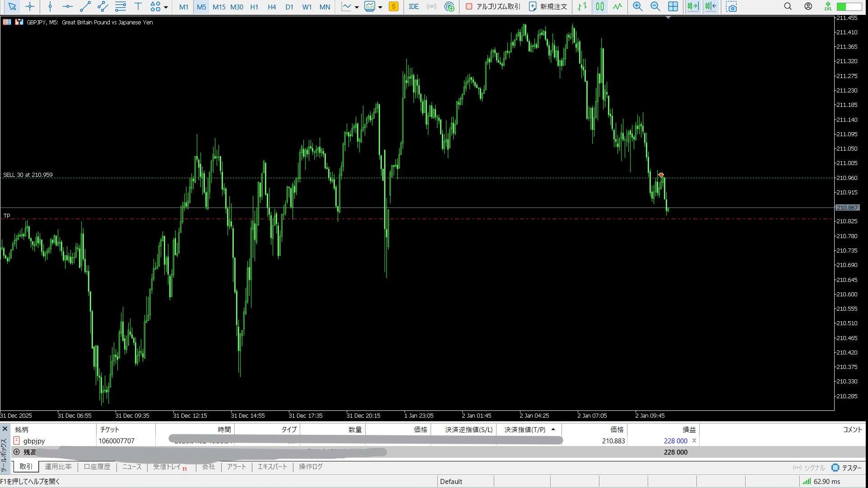Open the shapes objects dropdown arrow

tap(166, 7)
